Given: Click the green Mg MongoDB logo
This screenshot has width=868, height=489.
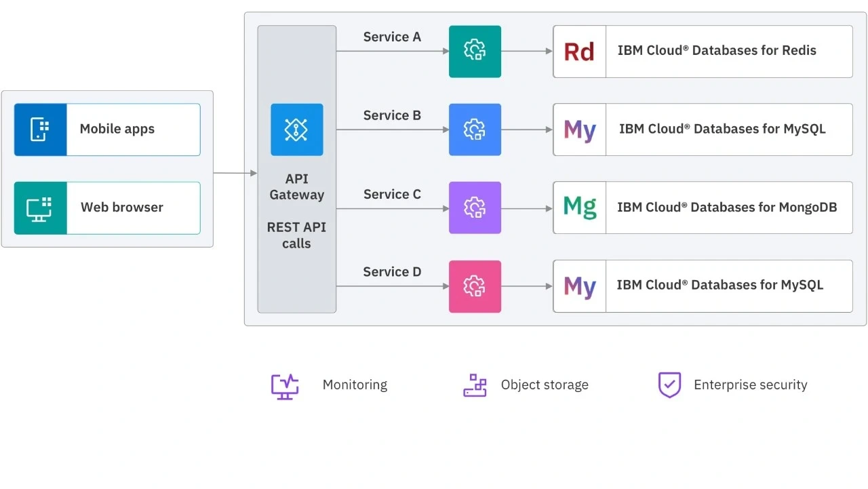Looking at the screenshot, I should 580,208.
